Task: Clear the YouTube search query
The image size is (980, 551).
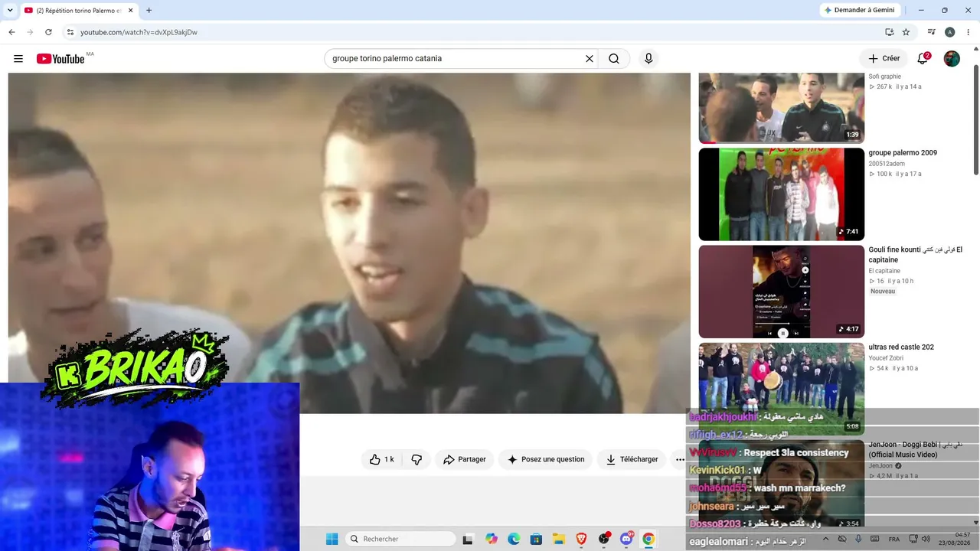Action: [590, 59]
